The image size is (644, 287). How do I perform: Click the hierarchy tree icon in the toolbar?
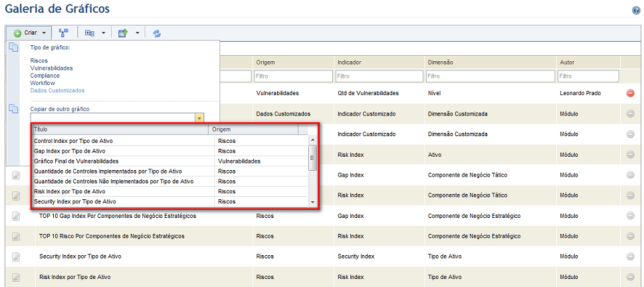pos(64,33)
